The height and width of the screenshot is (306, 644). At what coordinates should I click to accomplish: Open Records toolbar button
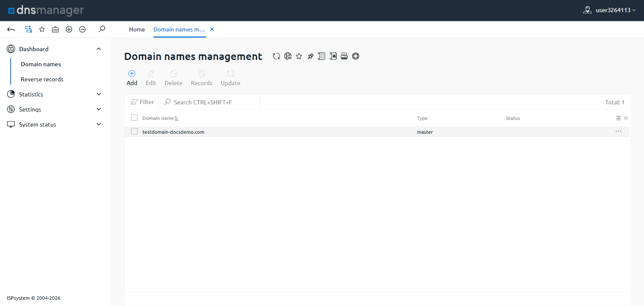click(x=202, y=78)
